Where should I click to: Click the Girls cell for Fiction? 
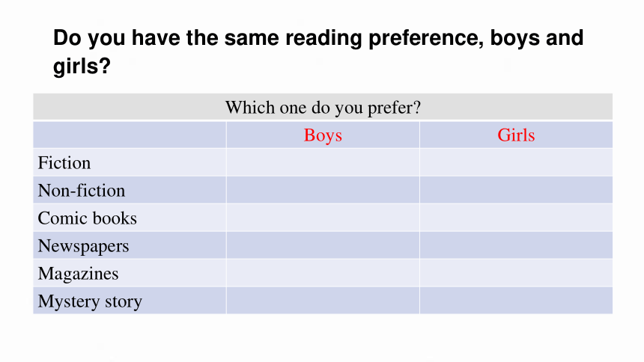516,162
